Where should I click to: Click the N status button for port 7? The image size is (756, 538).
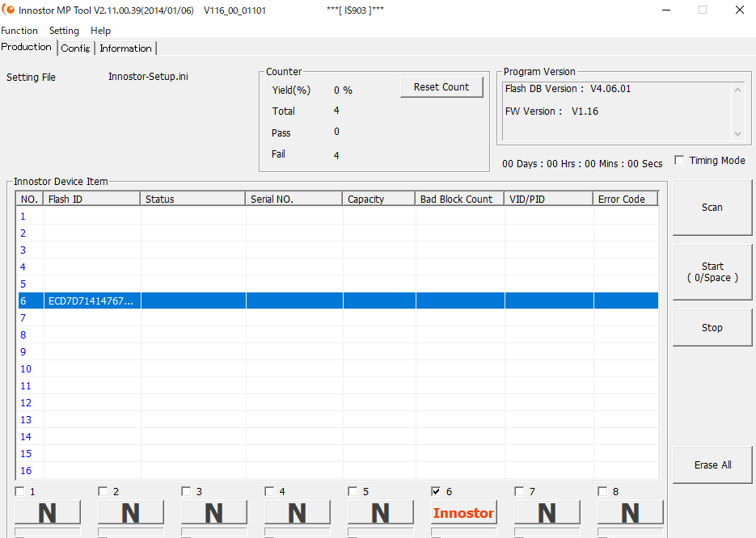pos(547,512)
